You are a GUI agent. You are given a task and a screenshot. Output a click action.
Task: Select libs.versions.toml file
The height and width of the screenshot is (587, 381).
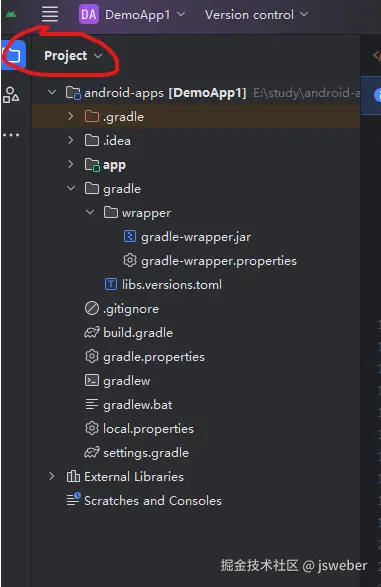click(196, 284)
